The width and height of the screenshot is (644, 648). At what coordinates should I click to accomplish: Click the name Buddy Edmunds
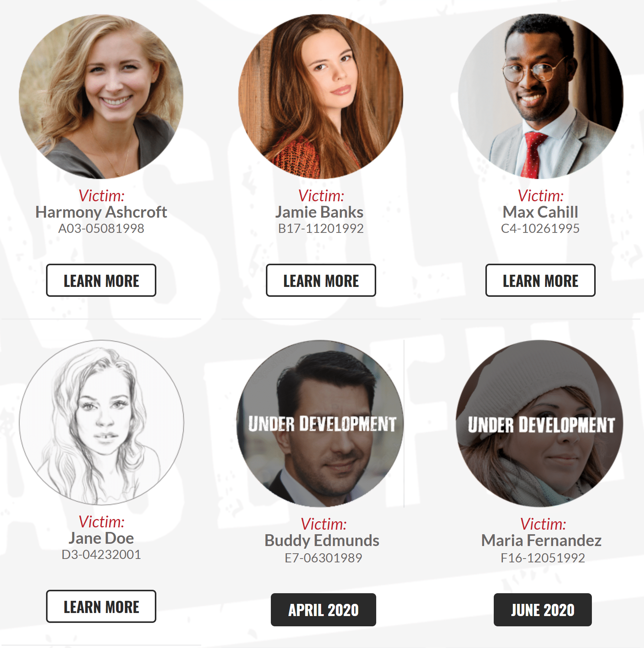pyautogui.click(x=322, y=541)
